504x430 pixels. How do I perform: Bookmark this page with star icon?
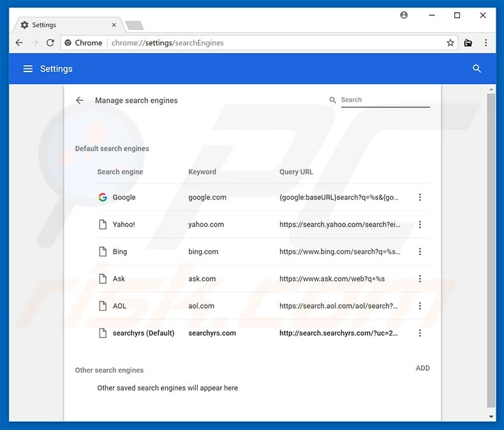[450, 43]
